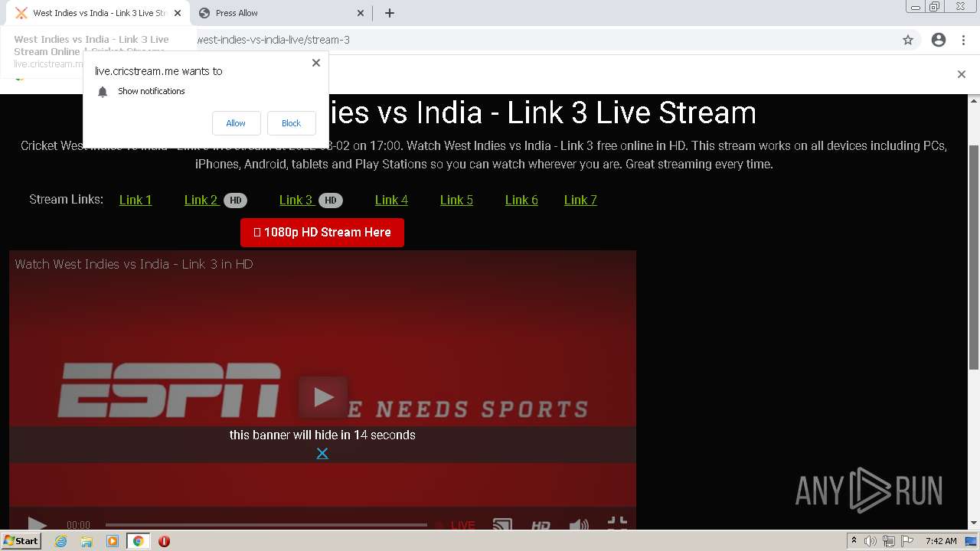The height and width of the screenshot is (551, 980).
Task: Open the Action Center flag icon
Action: (x=907, y=541)
